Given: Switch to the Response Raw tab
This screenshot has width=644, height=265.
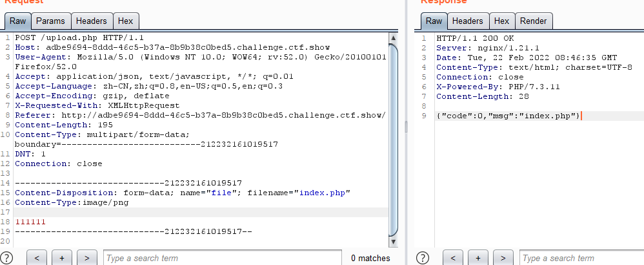Looking at the screenshot, I should pos(434,21).
